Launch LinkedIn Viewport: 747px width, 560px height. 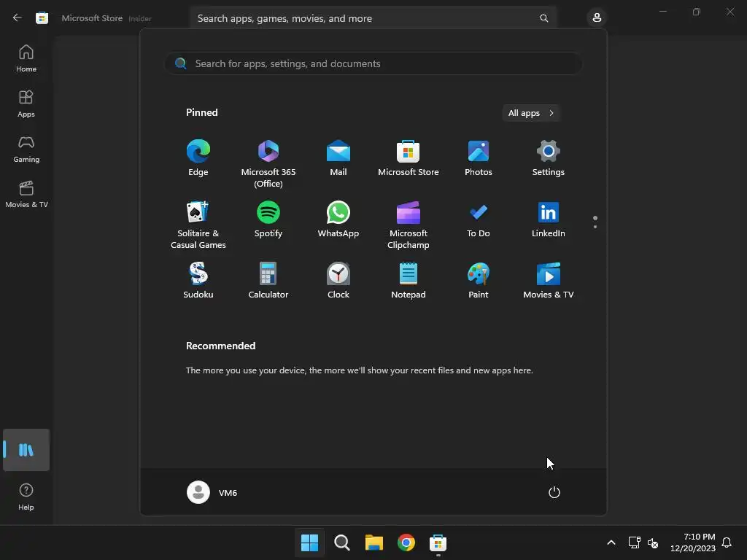549,219
